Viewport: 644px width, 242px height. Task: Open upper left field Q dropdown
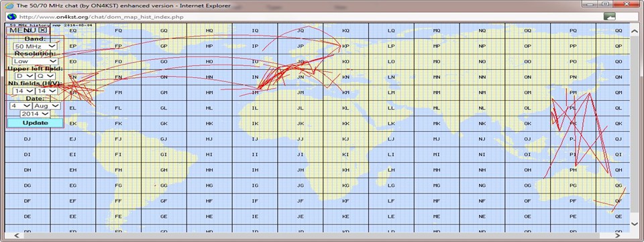[45, 76]
